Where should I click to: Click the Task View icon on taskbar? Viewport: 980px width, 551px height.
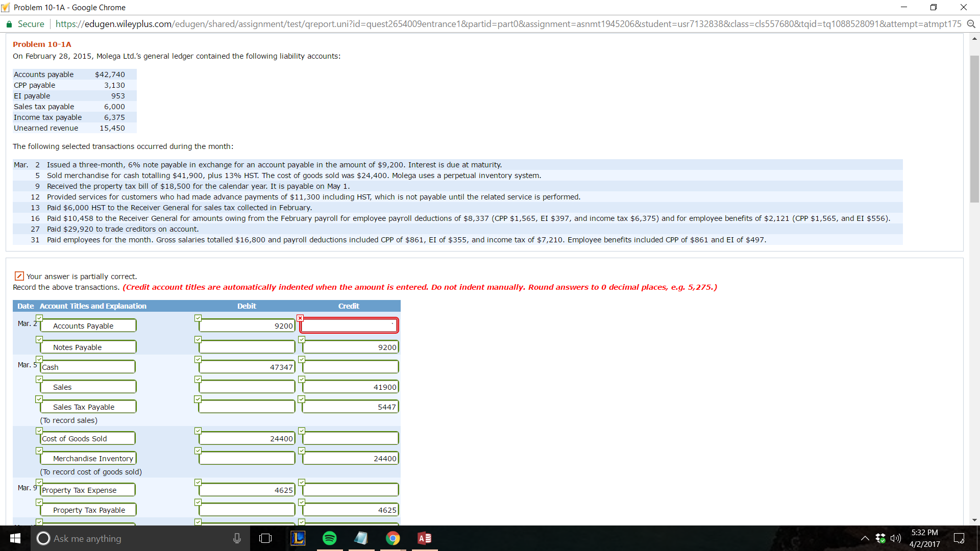pos(265,538)
